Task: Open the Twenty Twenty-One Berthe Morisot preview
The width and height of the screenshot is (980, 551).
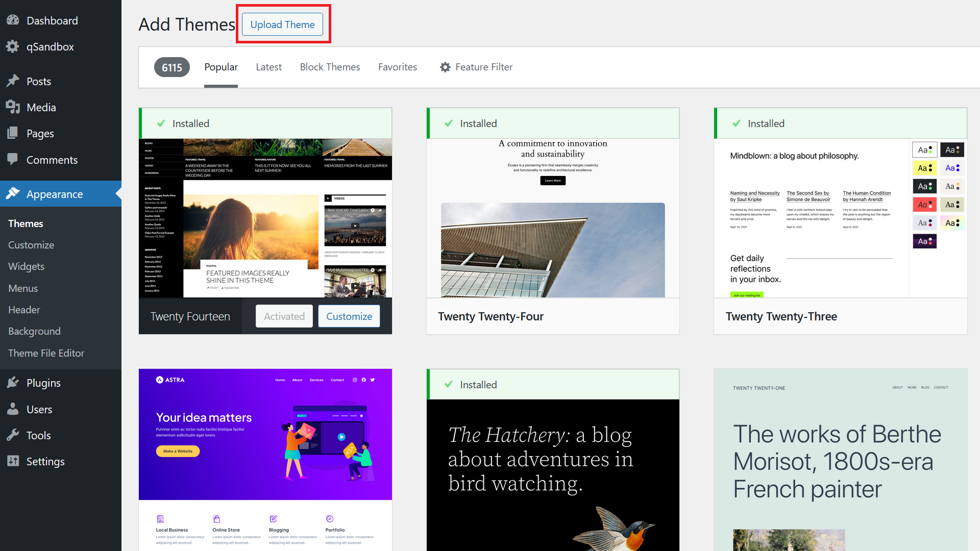Action: 841,459
